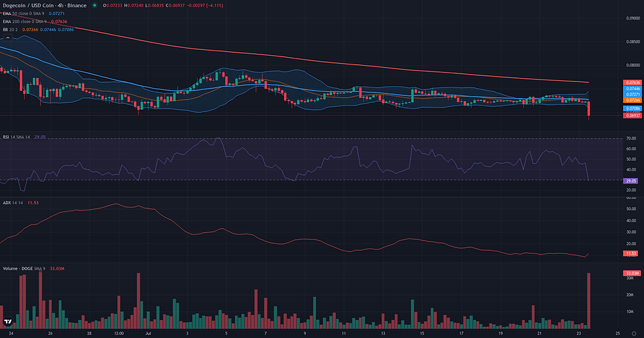The height and width of the screenshot is (338, 644).
Task: Click the blue 0.07446 price axis tag
Action: 632,89
